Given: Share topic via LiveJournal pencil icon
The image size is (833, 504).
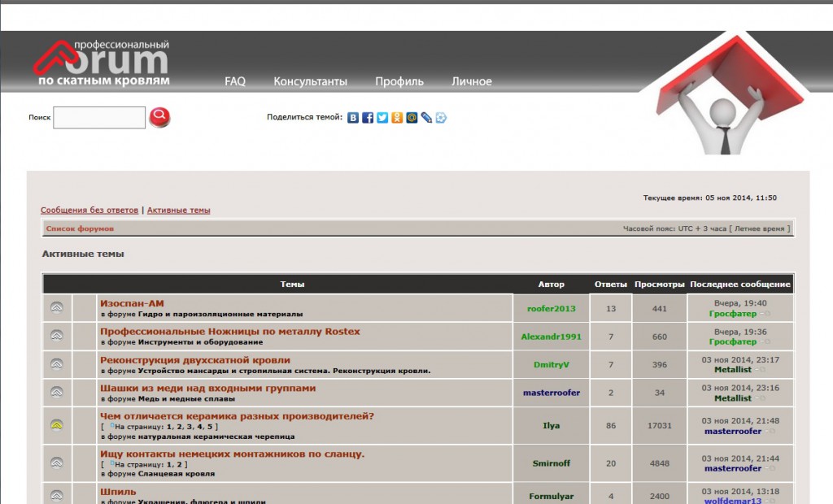Looking at the screenshot, I should click(426, 118).
